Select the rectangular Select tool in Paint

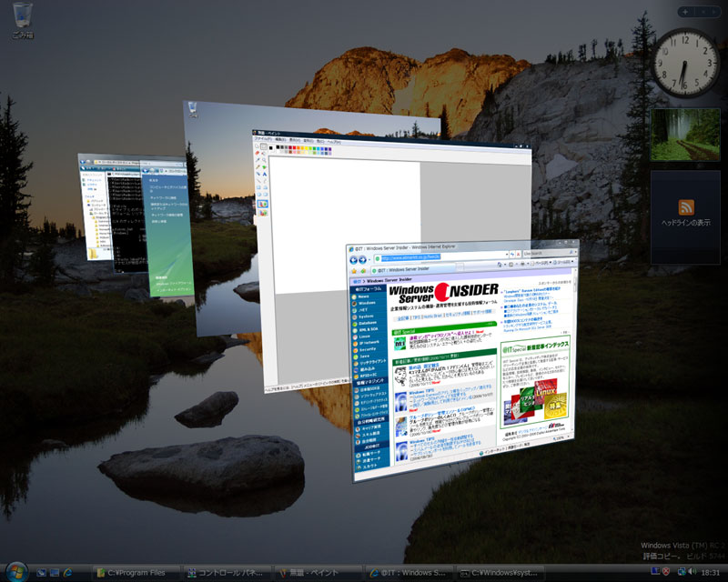point(264,146)
